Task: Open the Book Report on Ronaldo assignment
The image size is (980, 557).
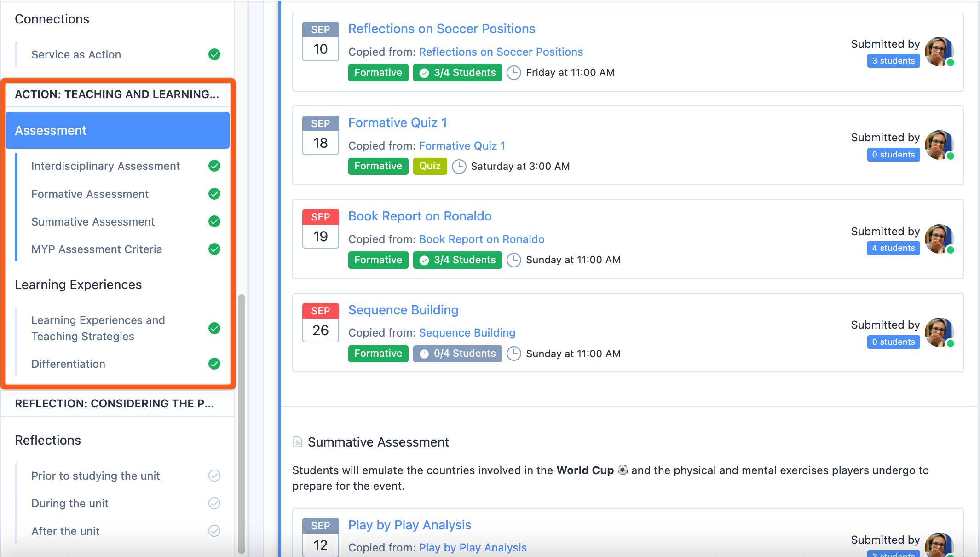Action: click(420, 215)
